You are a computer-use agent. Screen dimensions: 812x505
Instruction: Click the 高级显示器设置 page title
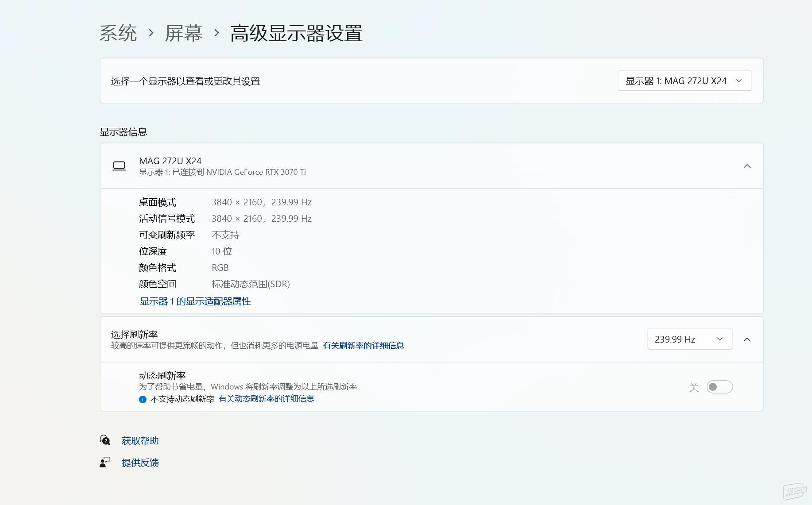[296, 33]
